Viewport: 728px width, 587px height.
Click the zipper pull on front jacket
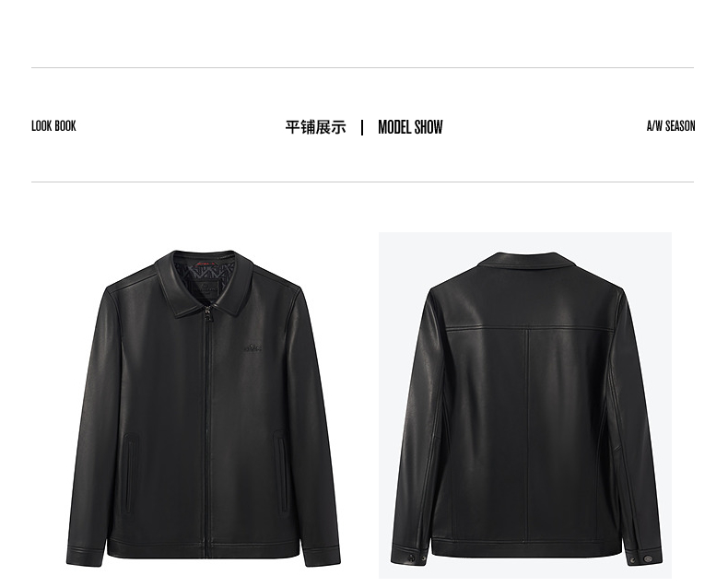click(207, 314)
